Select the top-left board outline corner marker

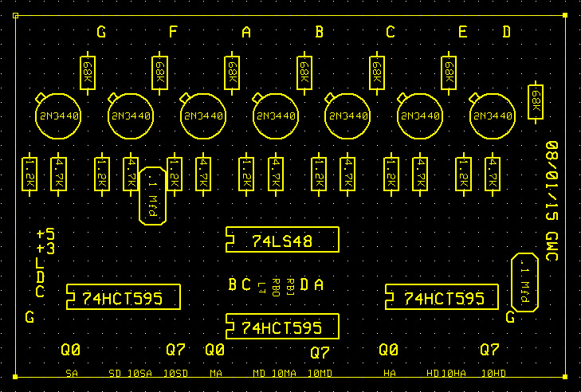coord(14,15)
